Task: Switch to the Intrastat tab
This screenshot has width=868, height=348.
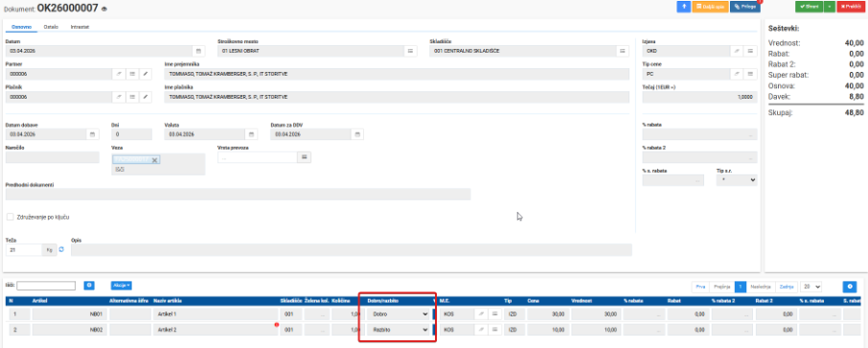Action: pos(80,27)
